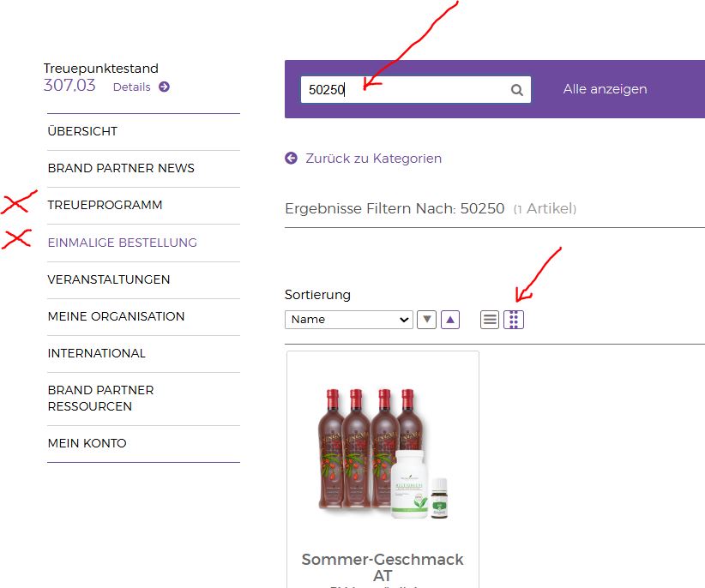Open the Sortierung Name dropdown
The height and width of the screenshot is (588, 705).
click(349, 320)
